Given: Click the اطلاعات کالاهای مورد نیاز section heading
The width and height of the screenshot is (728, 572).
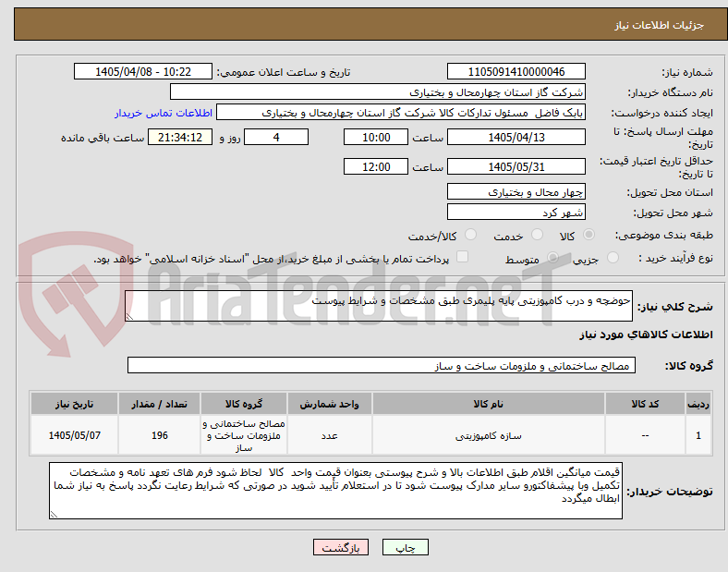Looking at the screenshot, I should coord(646,335).
